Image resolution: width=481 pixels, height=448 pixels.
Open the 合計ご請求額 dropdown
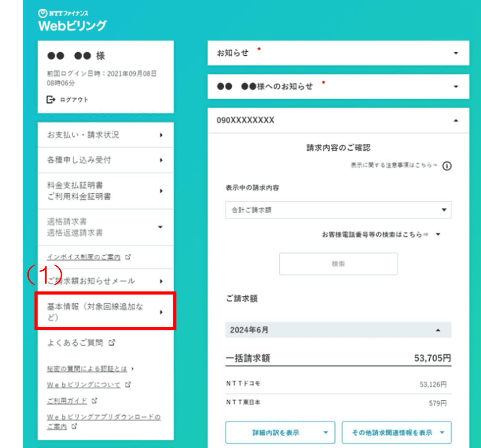point(338,210)
